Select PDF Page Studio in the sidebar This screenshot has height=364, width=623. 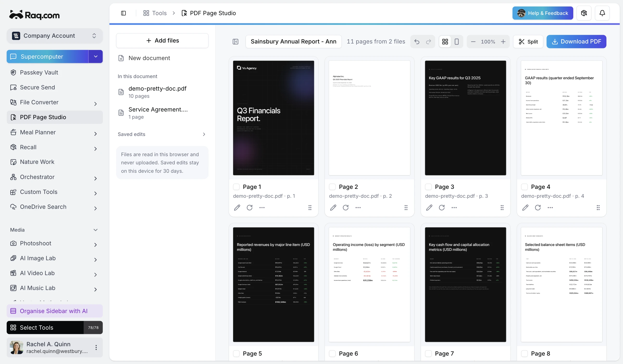click(x=55, y=117)
